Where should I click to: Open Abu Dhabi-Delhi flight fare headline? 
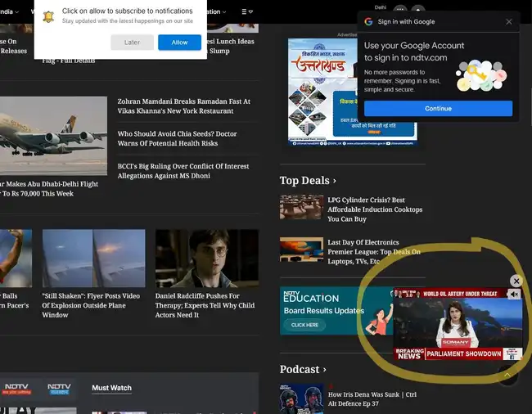(x=49, y=188)
